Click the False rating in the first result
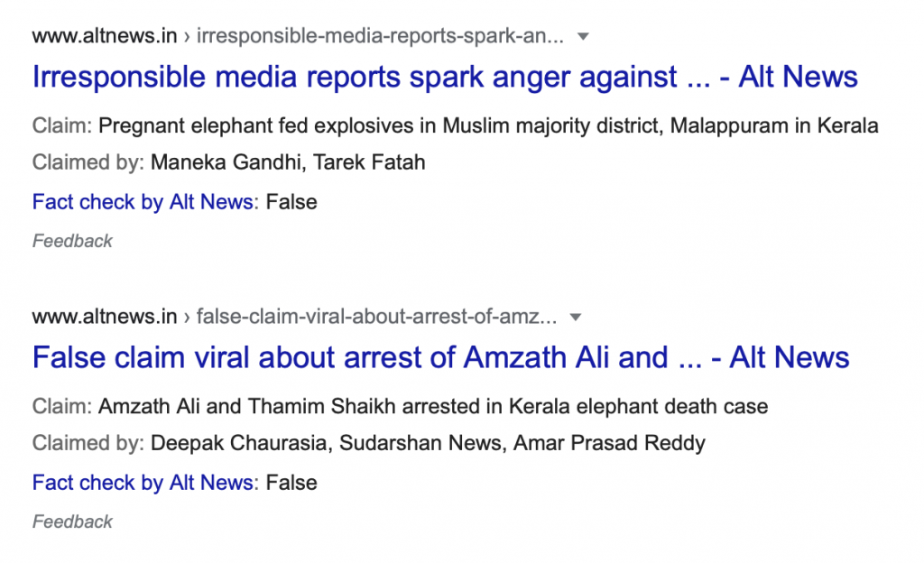924x563 pixels. pyautogui.click(x=291, y=201)
